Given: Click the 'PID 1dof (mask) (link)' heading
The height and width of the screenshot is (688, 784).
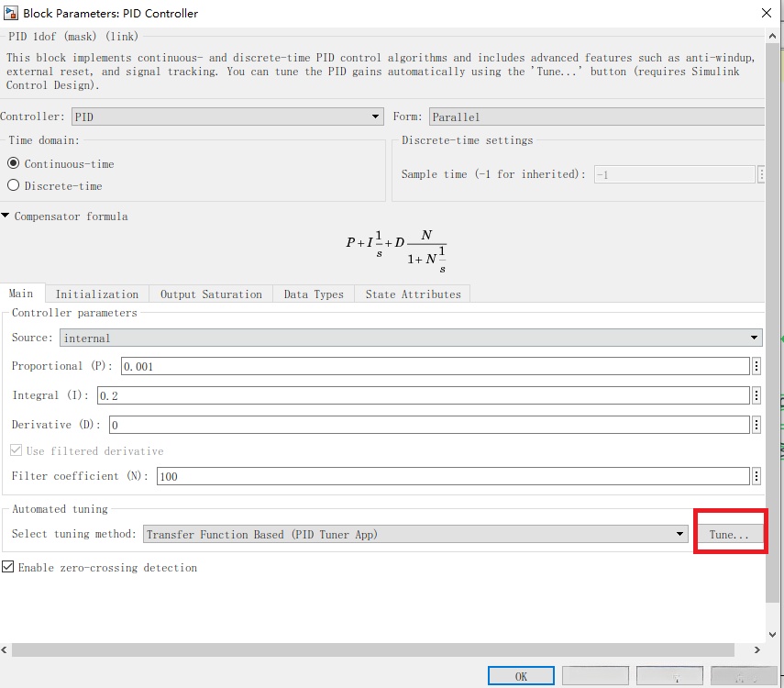Looking at the screenshot, I should click(x=73, y=36).
